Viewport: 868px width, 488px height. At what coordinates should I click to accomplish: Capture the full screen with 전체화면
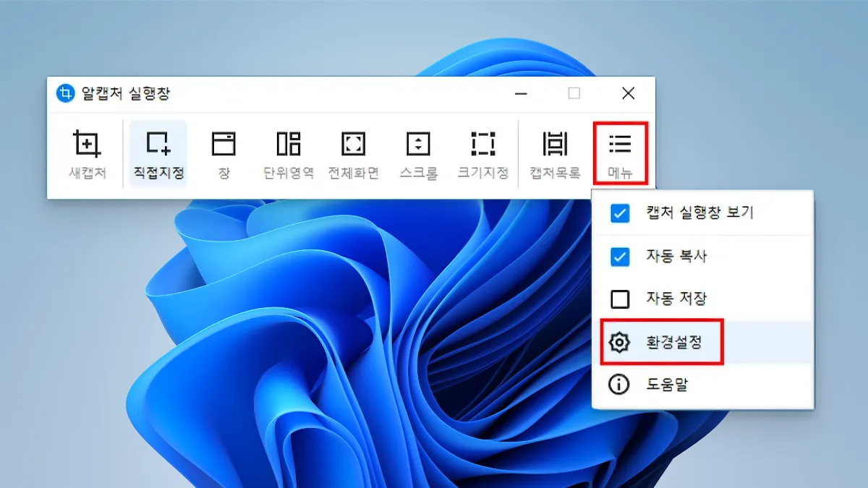[x=353, y=153]
